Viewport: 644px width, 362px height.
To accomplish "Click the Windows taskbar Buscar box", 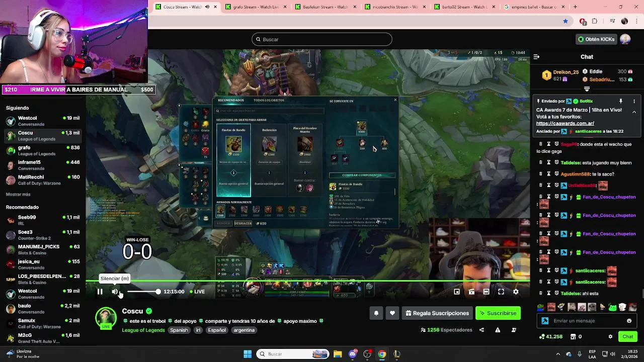I will (x=293, y=354).
